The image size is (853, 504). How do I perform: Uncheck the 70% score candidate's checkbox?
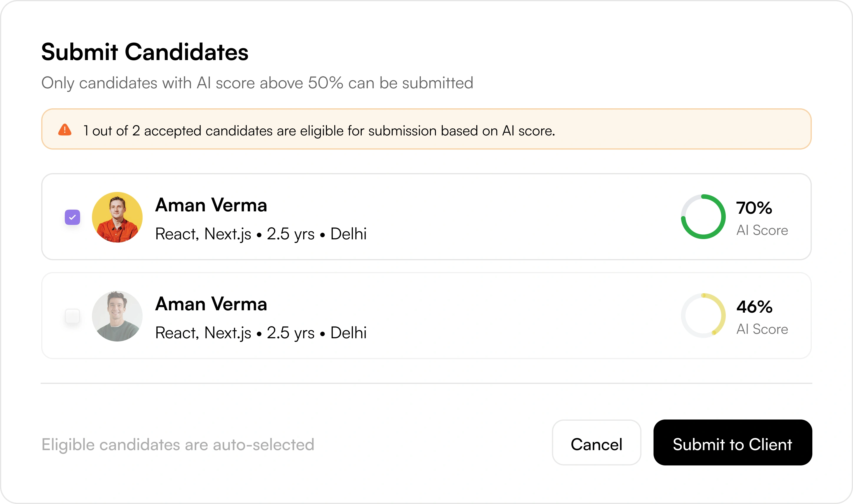(x=72, y=217)
